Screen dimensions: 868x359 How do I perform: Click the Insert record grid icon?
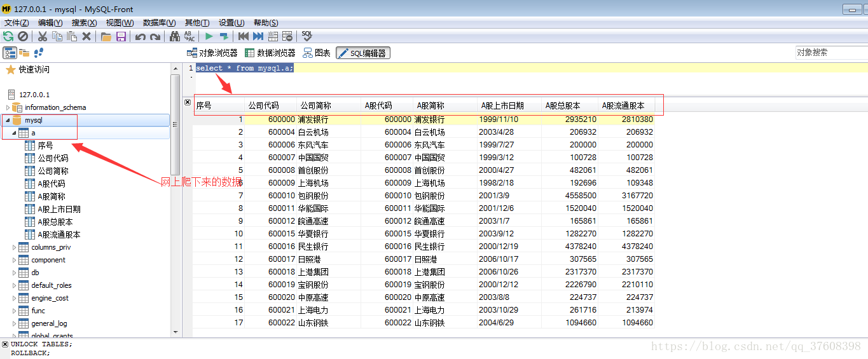click(x=273, y=37)
